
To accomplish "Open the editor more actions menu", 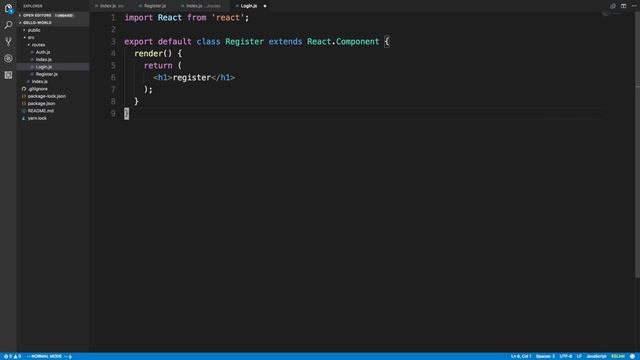I will (634, 6).
